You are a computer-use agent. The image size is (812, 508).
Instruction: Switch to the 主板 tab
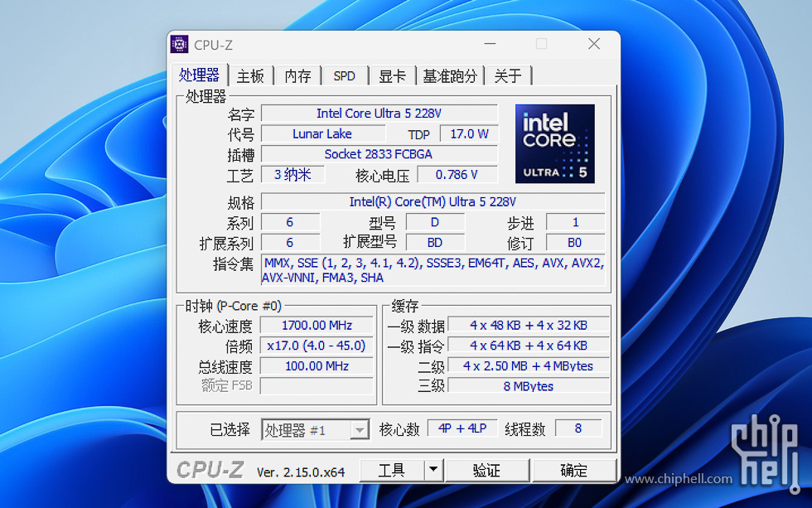[x=250, y=76]
